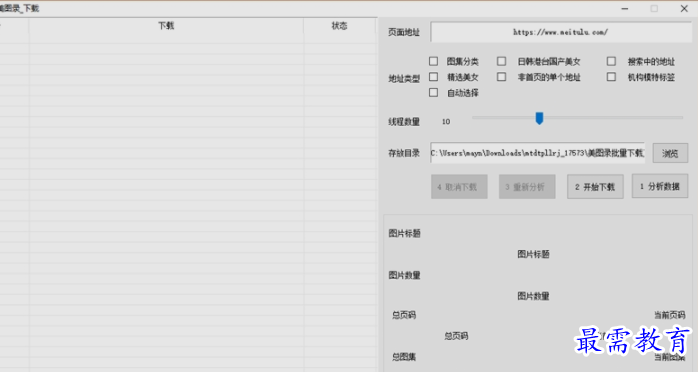Image resolution: width=698 pixels, height=372 pixels.
Task: Click the 页面地址 URL input field
Action: click(x=561, y=32)
